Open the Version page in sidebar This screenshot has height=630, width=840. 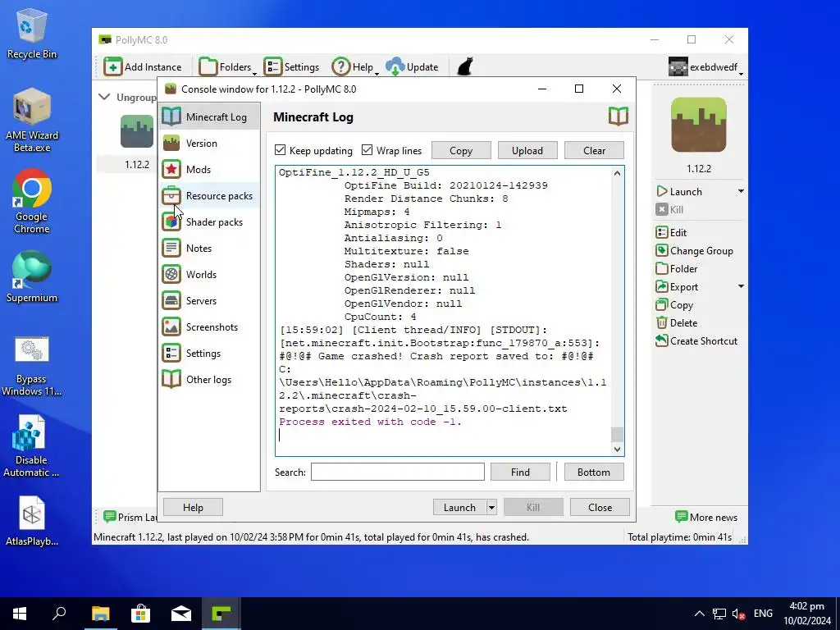click(x=209, y=143)
